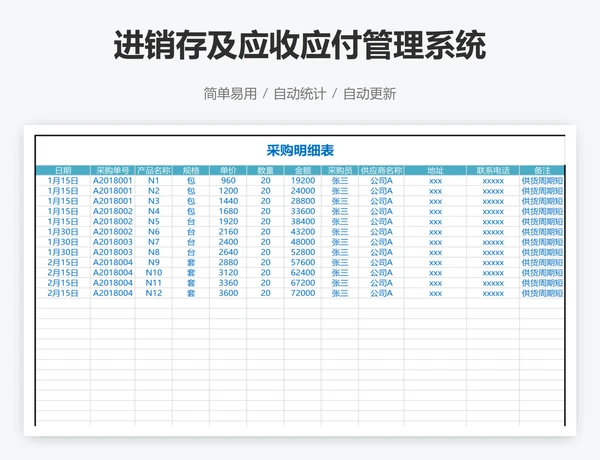Click the 金额 column header
The image size is (600, 460).
pyautogui.click(x=303, y=170)
